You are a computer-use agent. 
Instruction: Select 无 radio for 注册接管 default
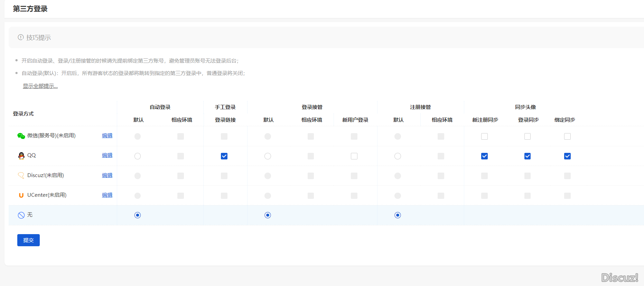[x=398, y=215]
